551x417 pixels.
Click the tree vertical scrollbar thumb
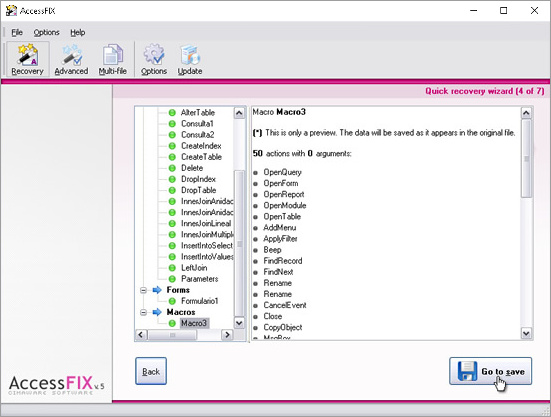click(239, 244)
